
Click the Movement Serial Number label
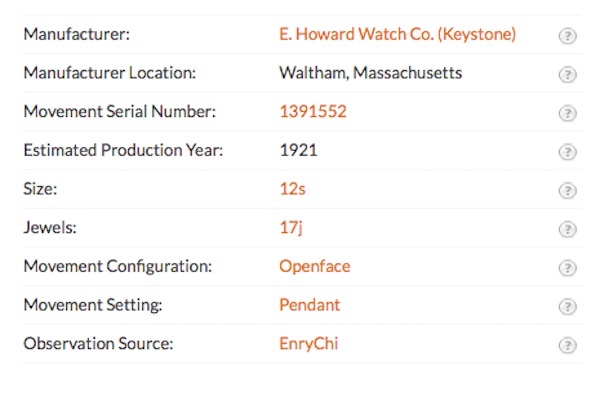pyautogui.click(x=120, y=111)
